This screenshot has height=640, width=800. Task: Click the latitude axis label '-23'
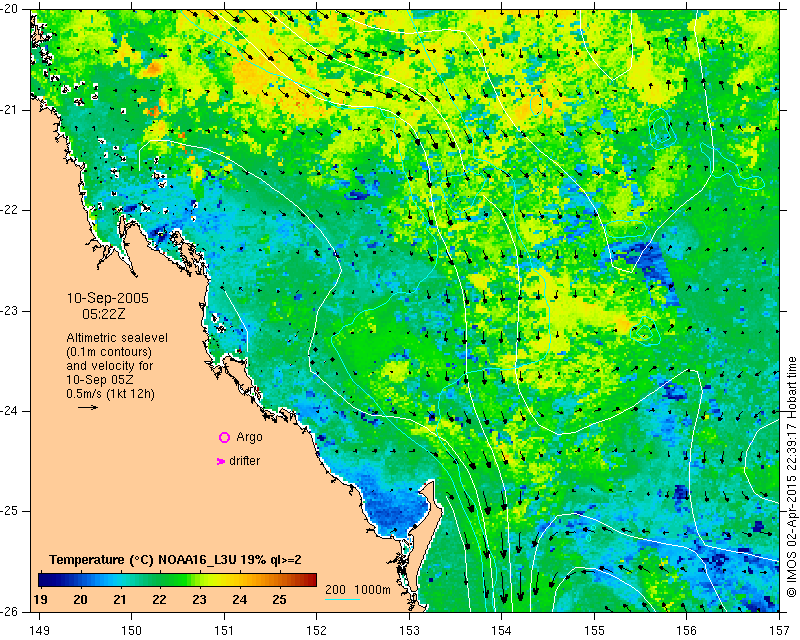pos(9,310)
